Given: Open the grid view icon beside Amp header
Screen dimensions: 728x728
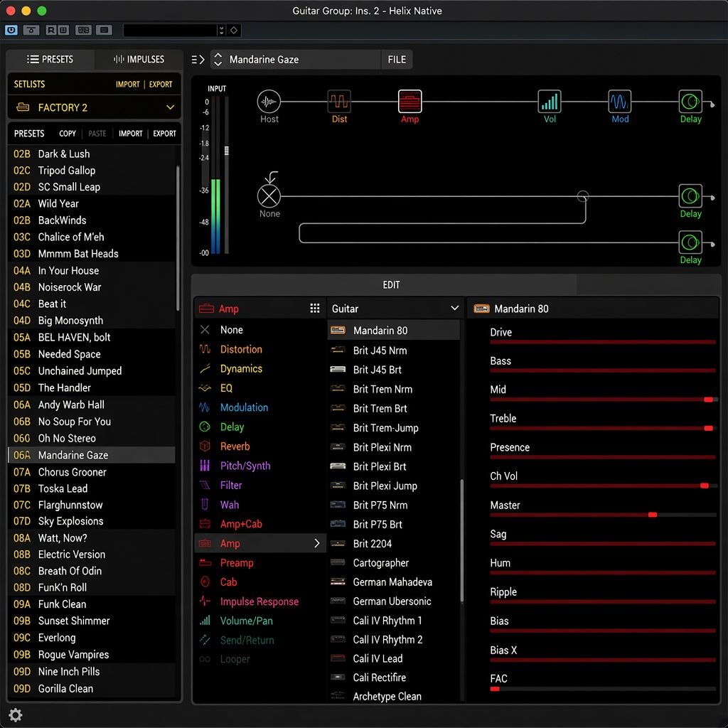Looking at the screenshot, I should click(315, 309).
